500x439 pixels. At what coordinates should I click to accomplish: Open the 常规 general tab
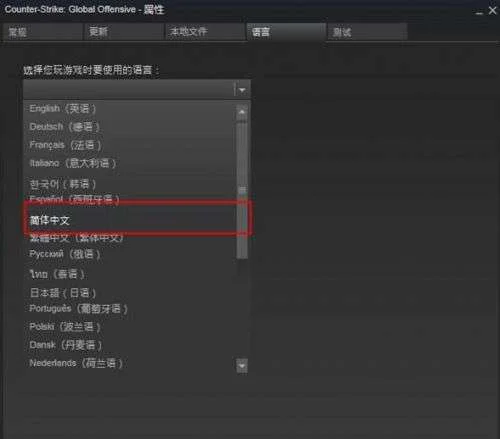(x=42, y=32)
